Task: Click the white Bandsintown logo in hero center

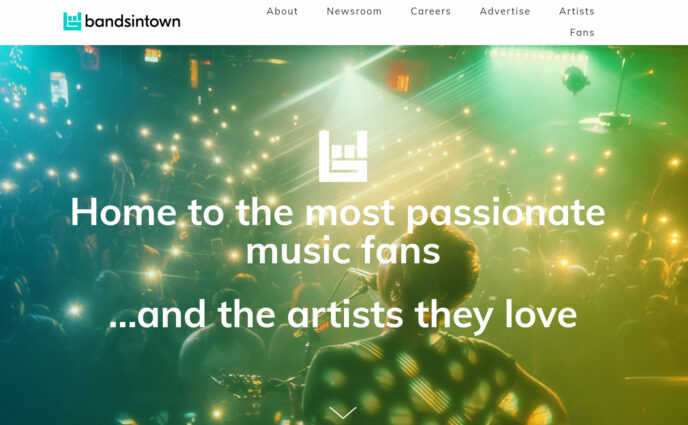Action: tap(343, 156)
